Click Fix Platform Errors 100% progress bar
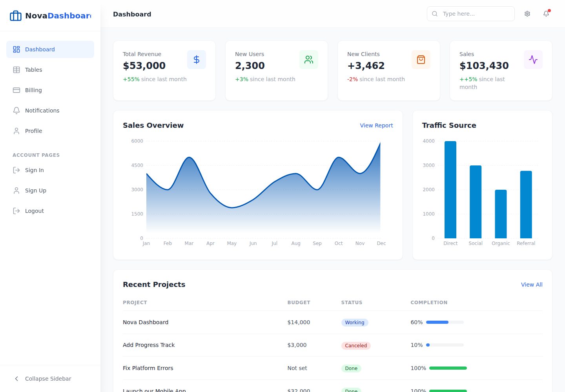Screen dimensions: 565x392 tap(448, 368)
